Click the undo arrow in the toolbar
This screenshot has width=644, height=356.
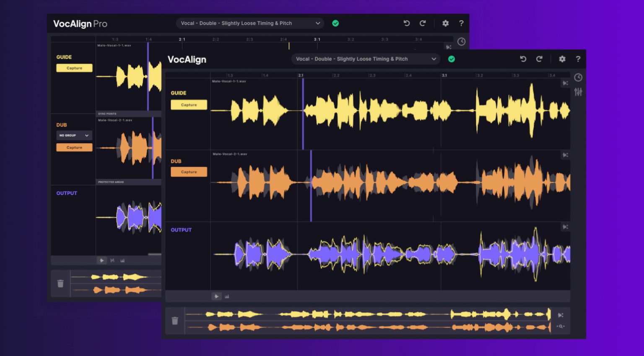point(523,59)
